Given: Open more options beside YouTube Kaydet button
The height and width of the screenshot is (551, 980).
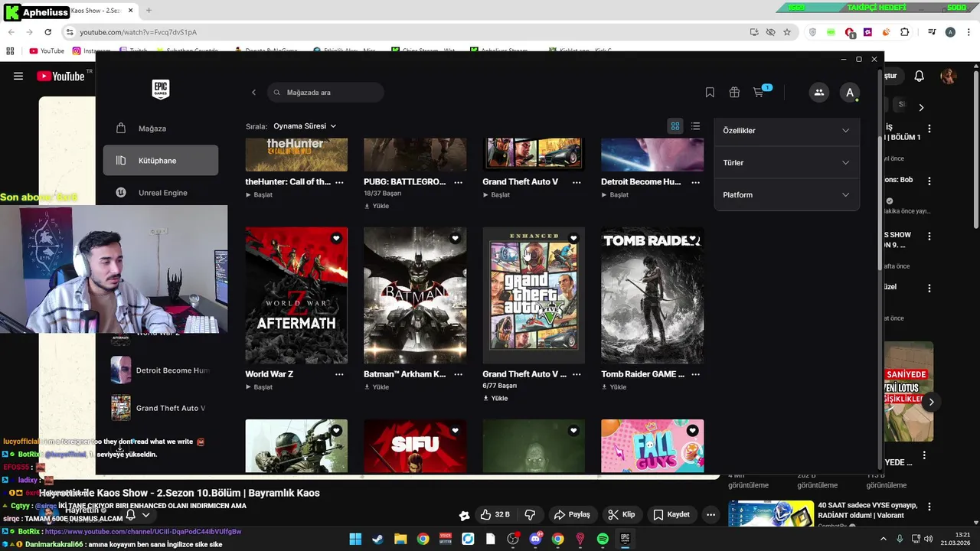Looking at the screenshot, I should pos(710,514).
